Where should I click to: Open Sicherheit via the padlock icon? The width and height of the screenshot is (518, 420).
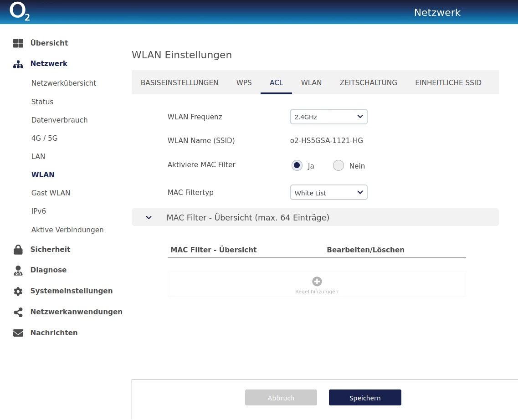tap(18, 250)
